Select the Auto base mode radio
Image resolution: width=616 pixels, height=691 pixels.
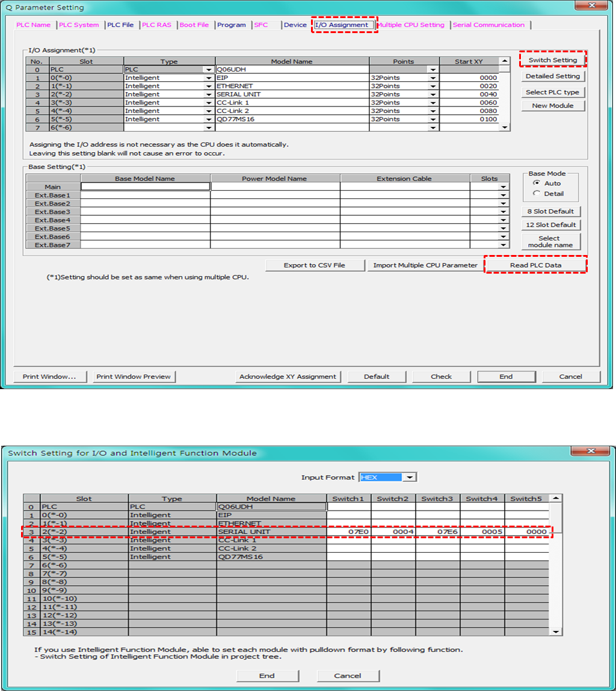click(537, 183)
